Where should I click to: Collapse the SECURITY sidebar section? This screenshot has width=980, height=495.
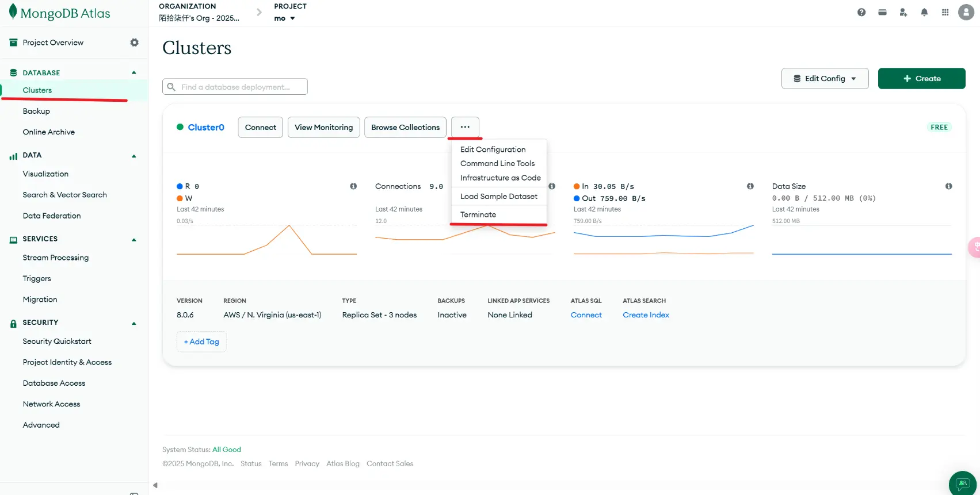[x=134, y=323]
